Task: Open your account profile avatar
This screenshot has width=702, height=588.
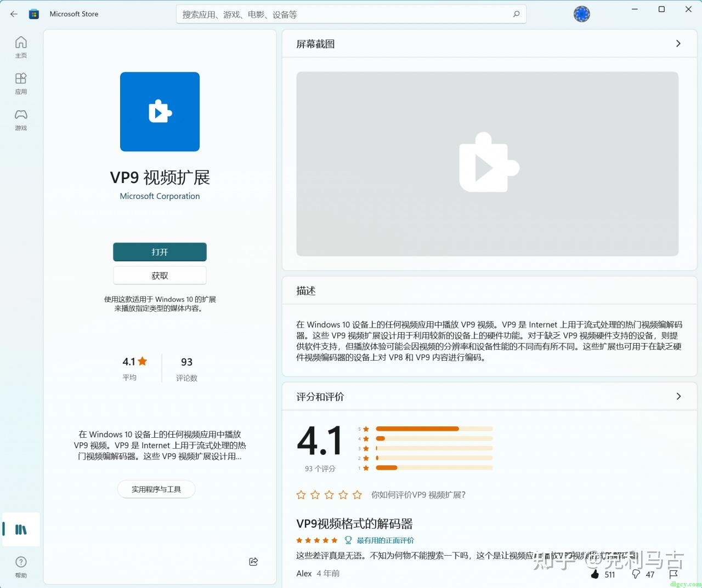Action: [x=581, y=14]
